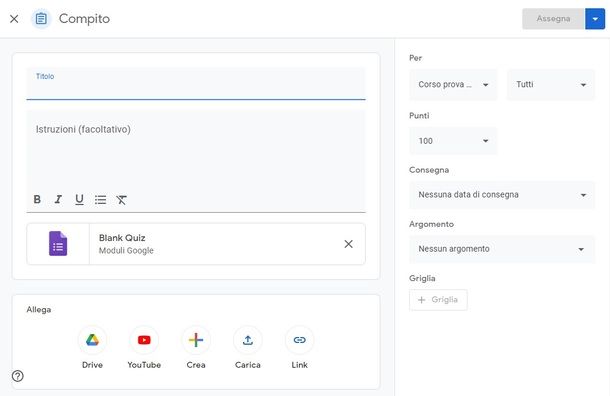The image size is (610, 396).
Task: Click the Assegna button
Action: [553, 19]
